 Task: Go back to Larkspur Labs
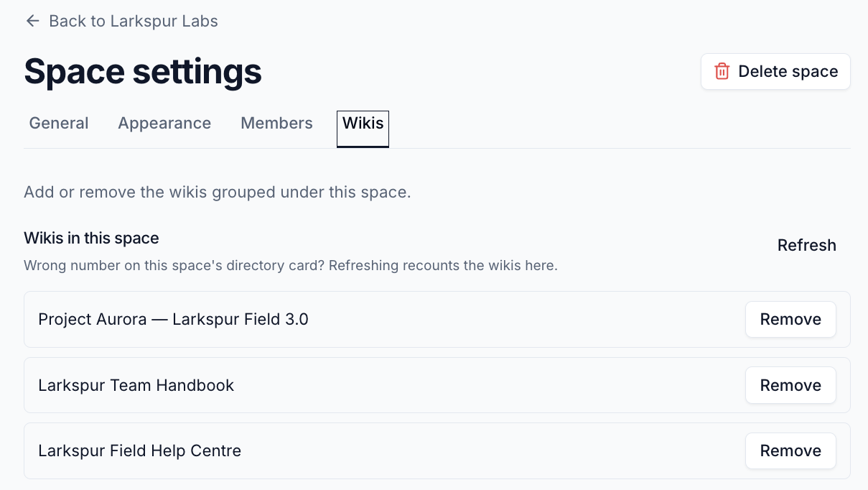121,21
